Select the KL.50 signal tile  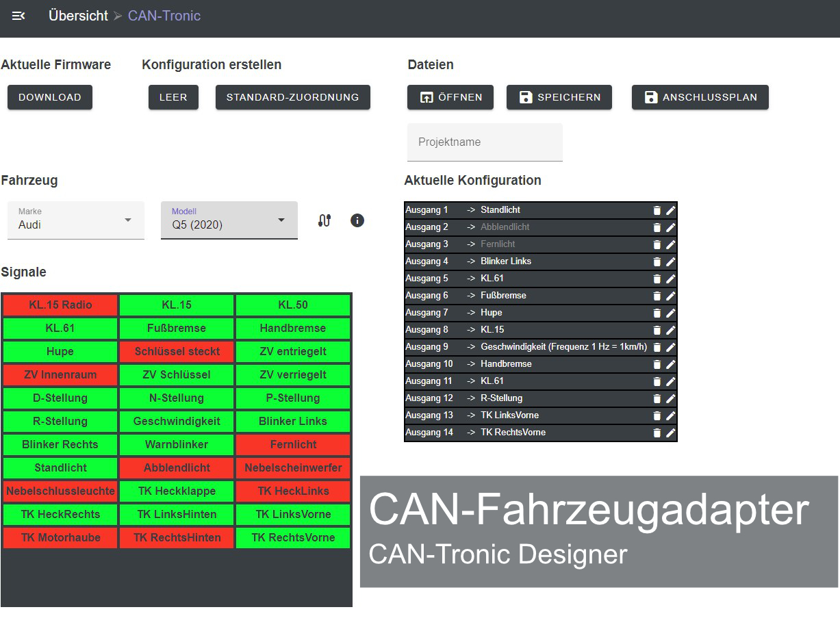point(293,305)
